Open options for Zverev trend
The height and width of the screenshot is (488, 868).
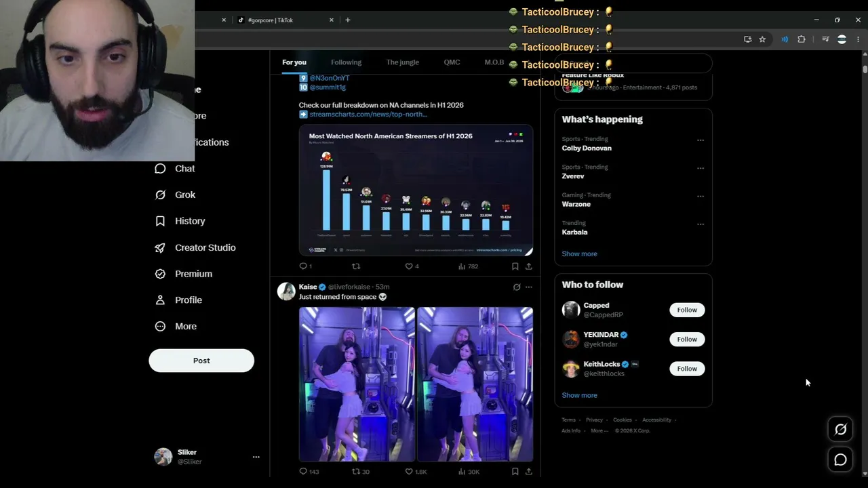(701, 168)
